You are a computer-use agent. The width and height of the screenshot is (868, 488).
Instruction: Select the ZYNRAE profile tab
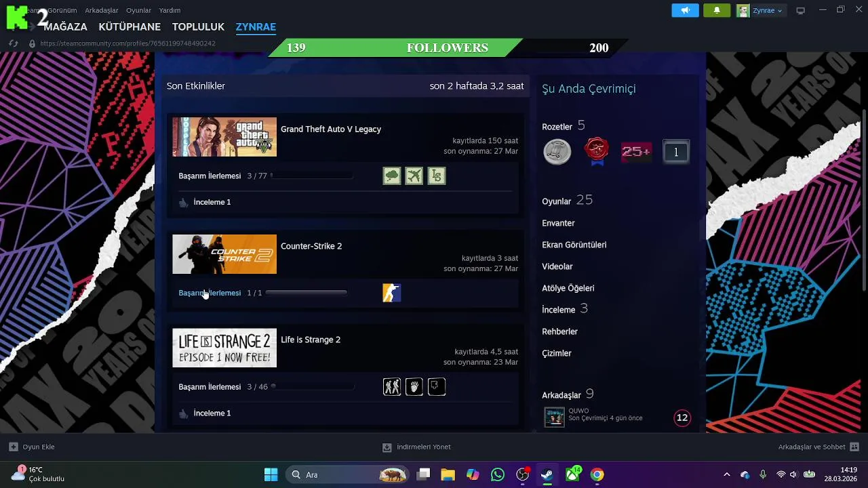[x=256, y=27]
